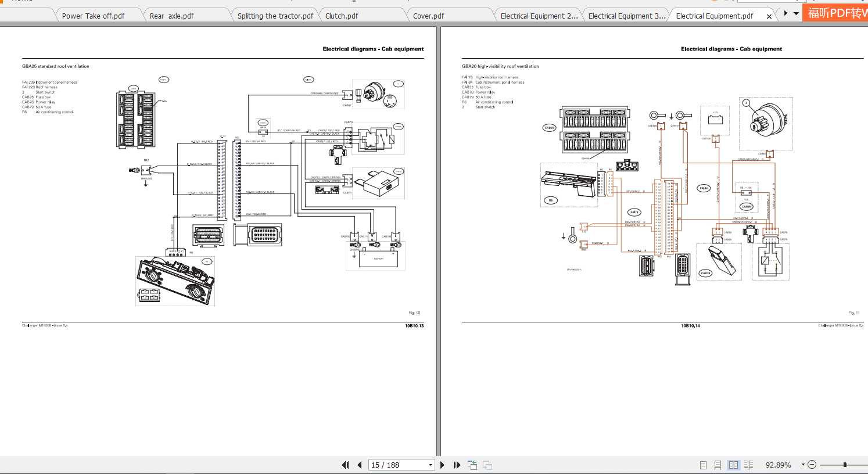Click page number 10B10.14 in footer
The width and height of the screenshot is (868, 474).
click(x=690, y=326)
